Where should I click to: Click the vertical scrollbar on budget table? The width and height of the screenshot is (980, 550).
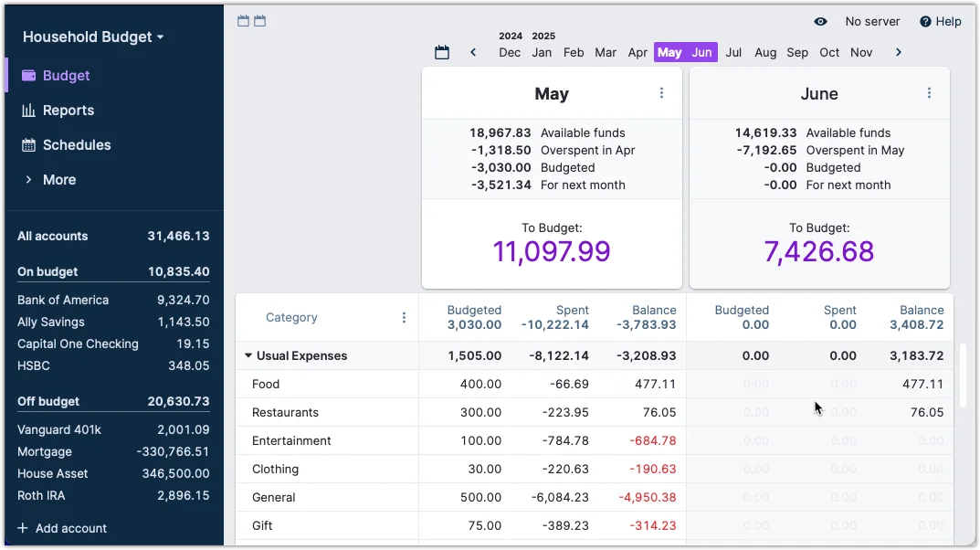pos(962,375)
